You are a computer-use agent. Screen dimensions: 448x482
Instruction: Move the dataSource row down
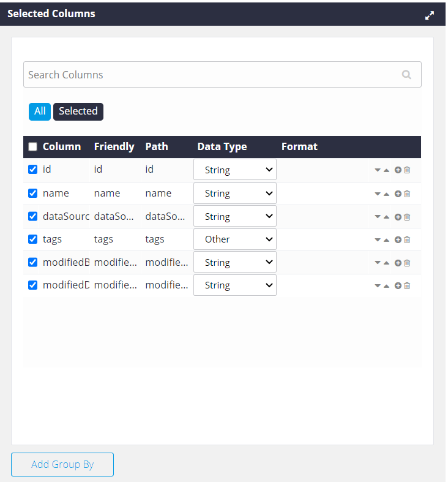pyautogui.click(x=378, y=217)
